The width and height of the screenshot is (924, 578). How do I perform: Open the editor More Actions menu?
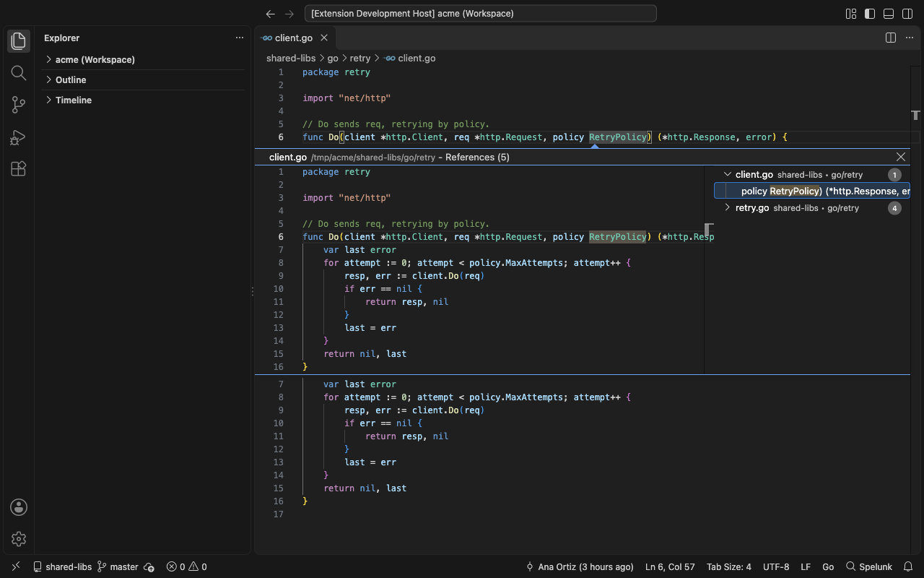pyautogui.click(x=910, y=38)
